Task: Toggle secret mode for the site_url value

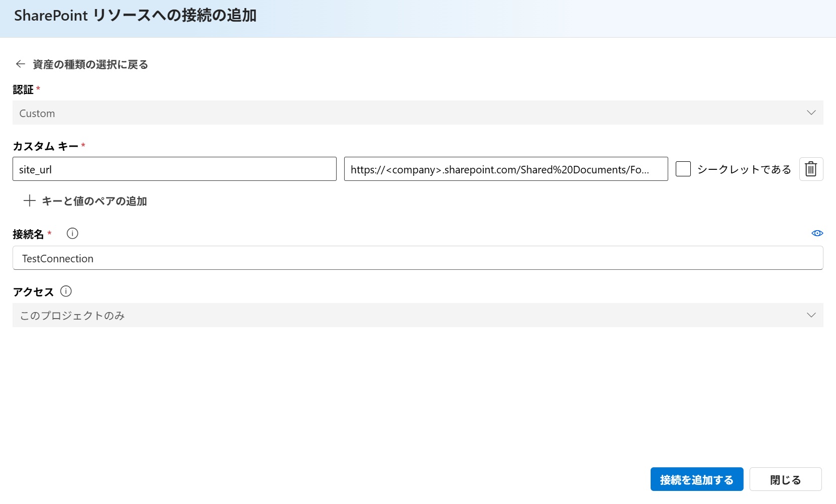Action: (x=683, y=169)
